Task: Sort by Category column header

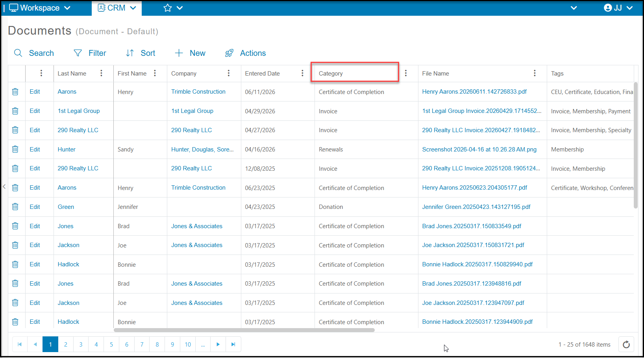Action: (331, 74)
